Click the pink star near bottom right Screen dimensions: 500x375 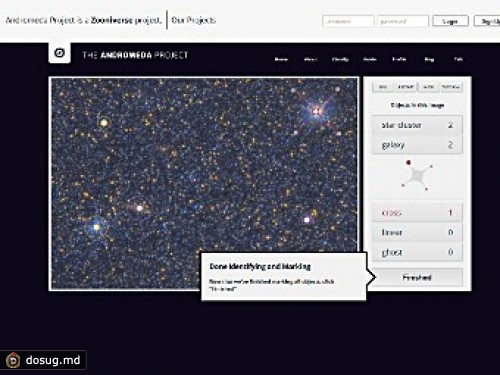click(307, 220)
